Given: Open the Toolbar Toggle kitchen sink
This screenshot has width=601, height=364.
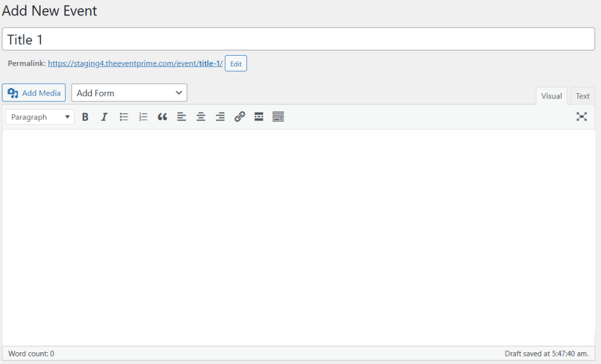Looking at the screenshot, I should pyautogui.click(x=278, y=117).
